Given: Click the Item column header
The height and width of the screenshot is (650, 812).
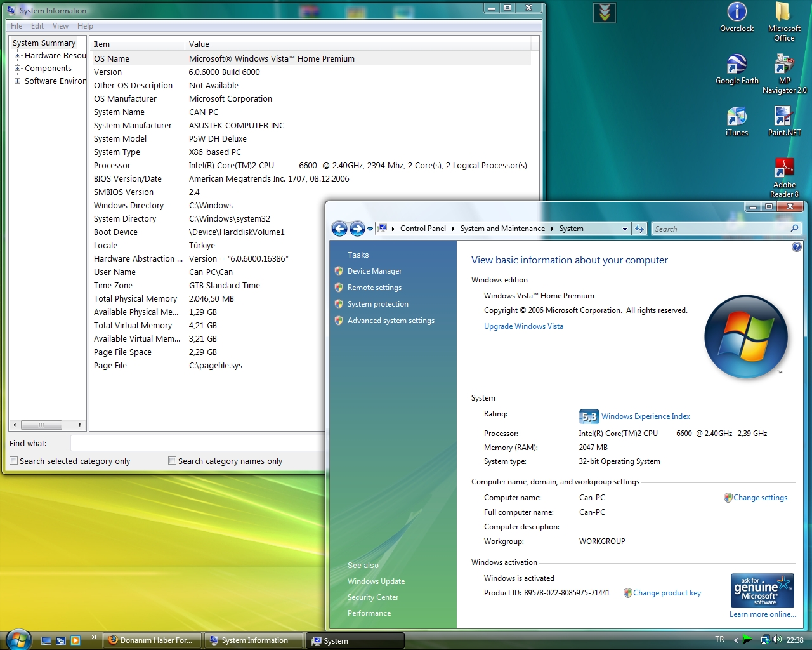Looking at the screenshot, I should click(136, 44).
